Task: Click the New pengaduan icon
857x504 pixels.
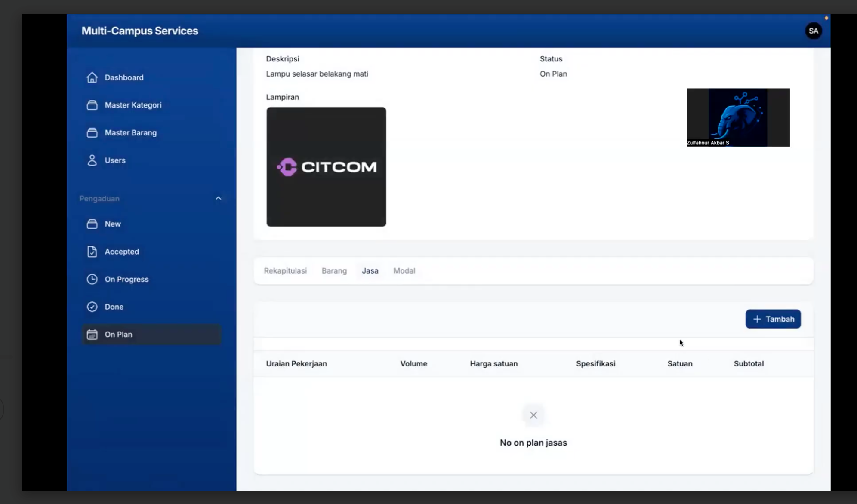Action: 92,224
